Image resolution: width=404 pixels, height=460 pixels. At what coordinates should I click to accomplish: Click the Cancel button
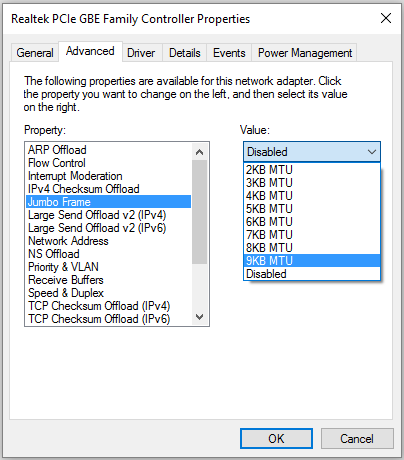click(357, 438)
